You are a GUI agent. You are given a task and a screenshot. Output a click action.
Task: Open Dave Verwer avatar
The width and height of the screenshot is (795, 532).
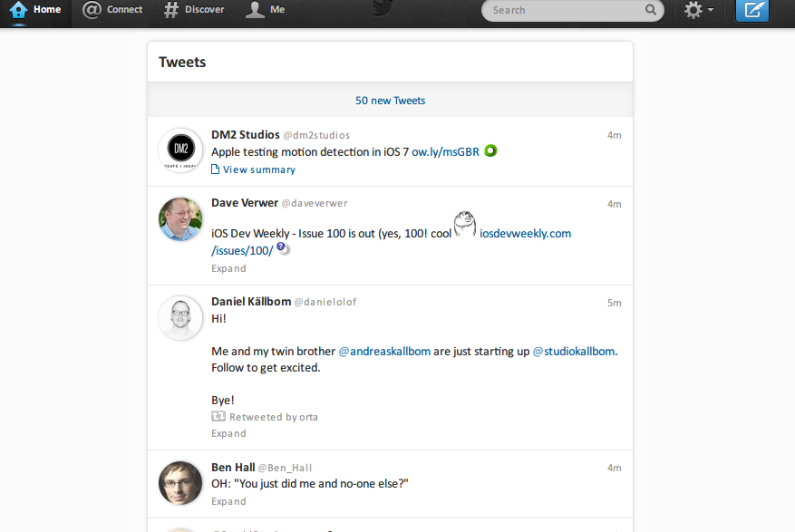[180, 219]
